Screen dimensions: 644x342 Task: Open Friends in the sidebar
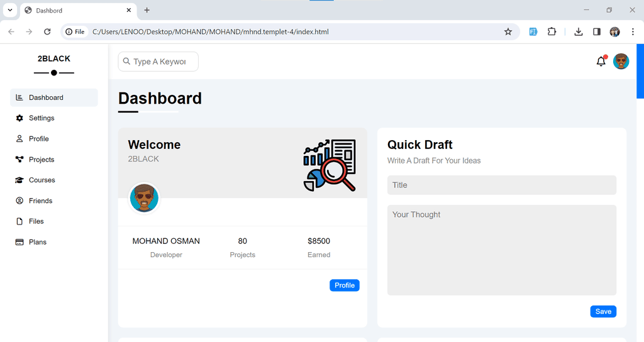tap(54, 201)
